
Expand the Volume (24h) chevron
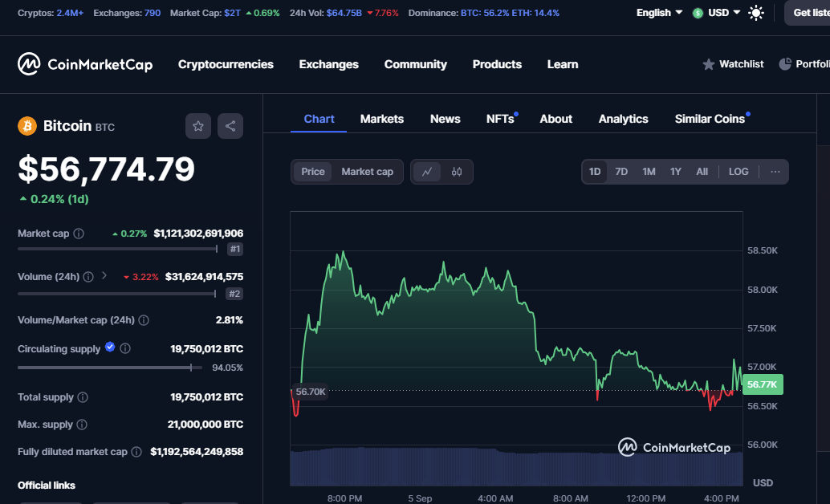coord(104,276)
